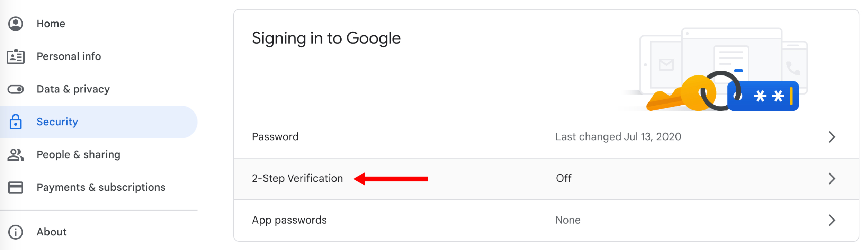Go to the Home menu item

click(51, 24)
